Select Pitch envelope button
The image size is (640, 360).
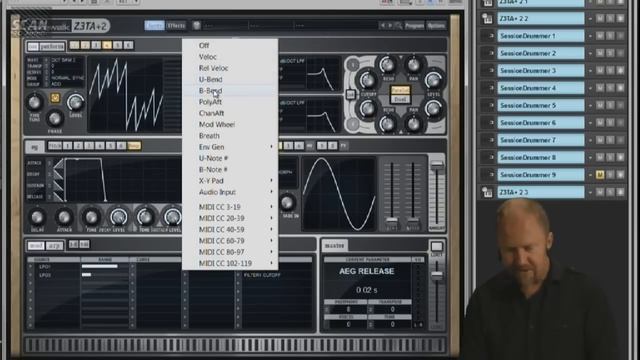pos(55,146)
